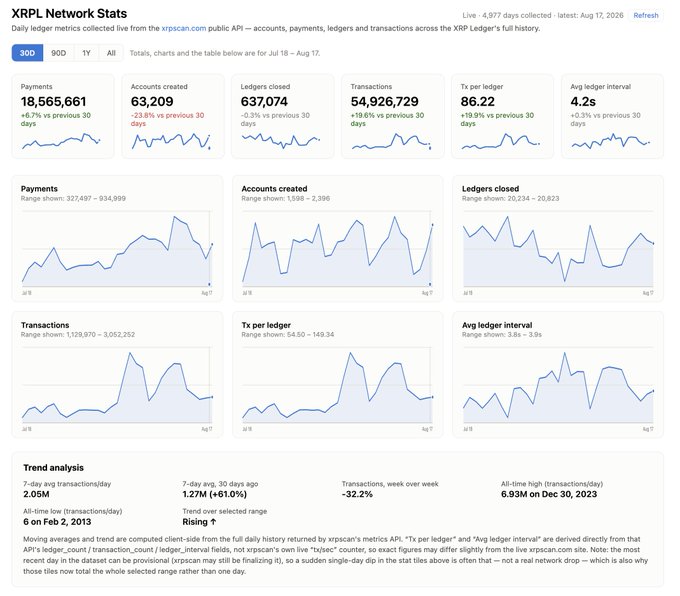Click the Avg ledger interval value 4.2s

583,102
